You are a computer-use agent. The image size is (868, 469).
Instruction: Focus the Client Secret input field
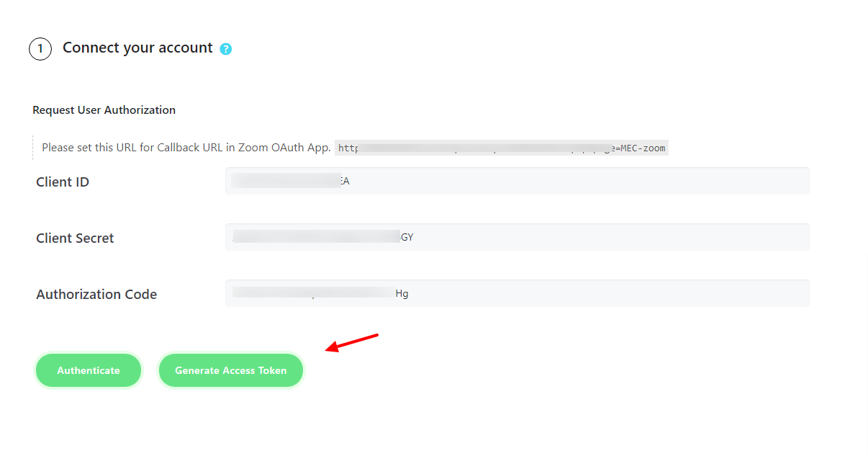517,237
